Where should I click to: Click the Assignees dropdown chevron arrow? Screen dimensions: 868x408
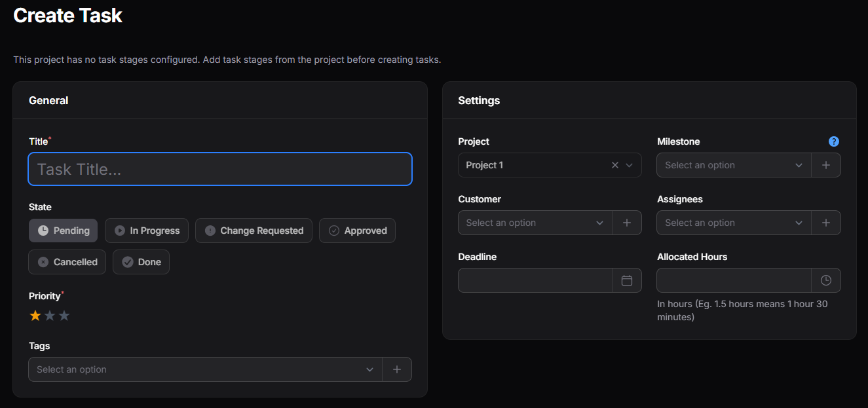click(799, 223)
